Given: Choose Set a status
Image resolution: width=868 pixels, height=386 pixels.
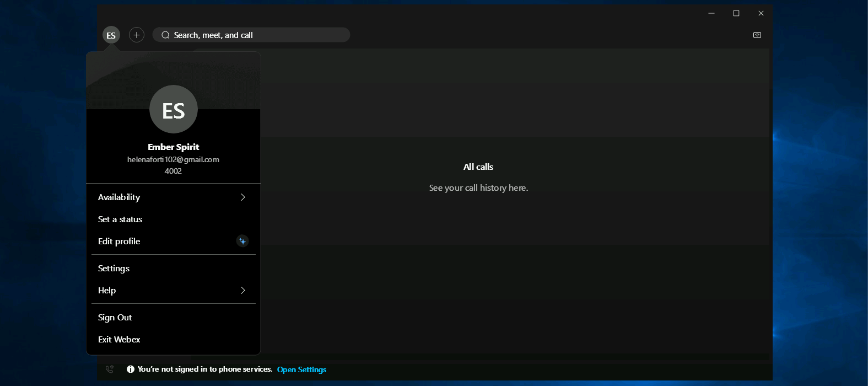Looking at the screenshot, I should (x=120, y=219).
